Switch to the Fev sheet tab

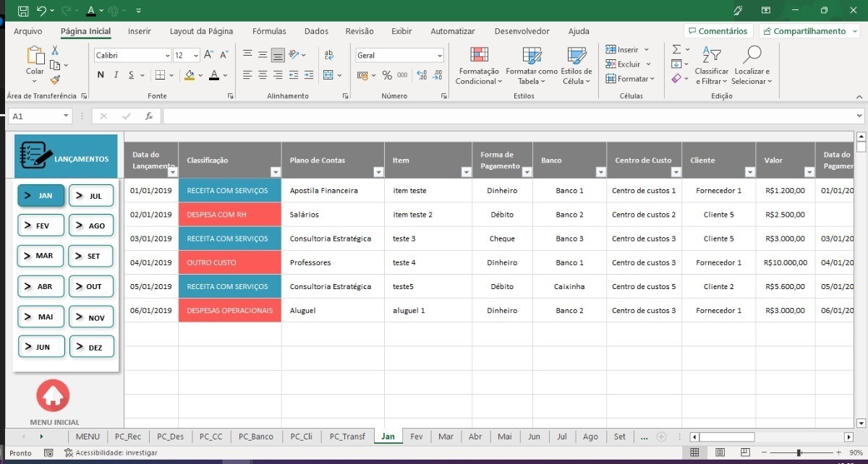pyautogui.click(x=417, y=437)
